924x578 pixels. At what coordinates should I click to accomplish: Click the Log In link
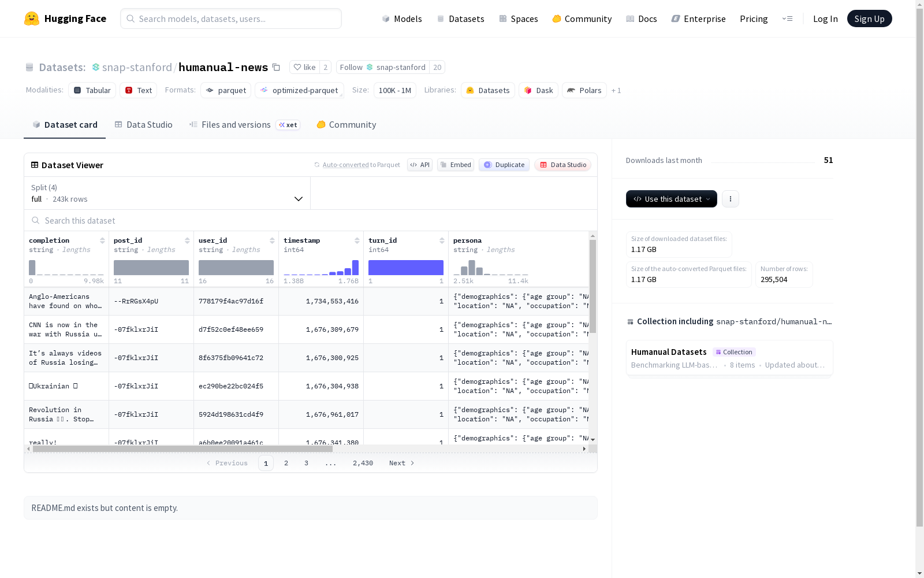pyautogui.click(x=825, y=18)
